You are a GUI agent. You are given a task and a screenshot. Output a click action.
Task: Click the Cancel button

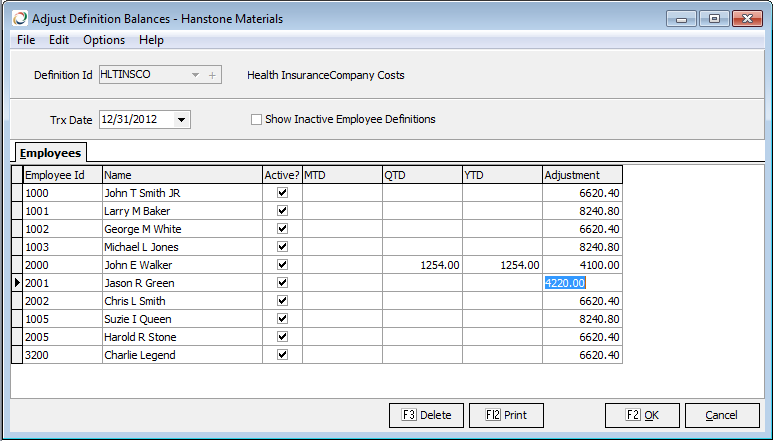tap(721, 415)
